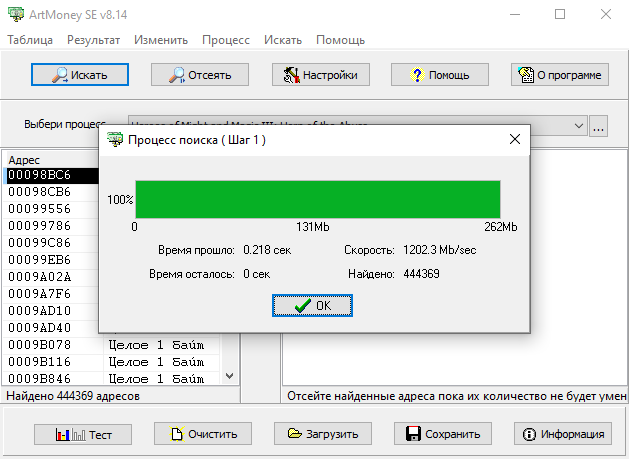Click the Помощь help button with question mark
The image size is (629, 459).
[440, 75]
